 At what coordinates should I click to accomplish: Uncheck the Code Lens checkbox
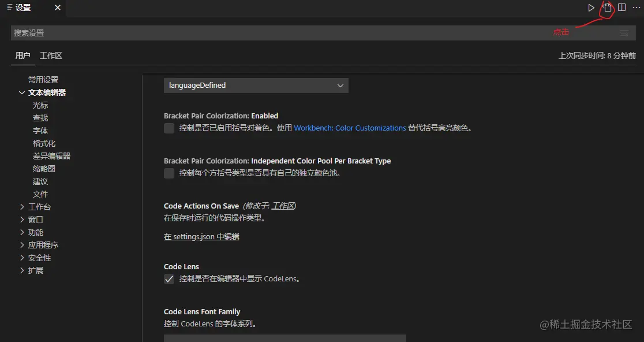pyautogui.click(x=169, y=279)
